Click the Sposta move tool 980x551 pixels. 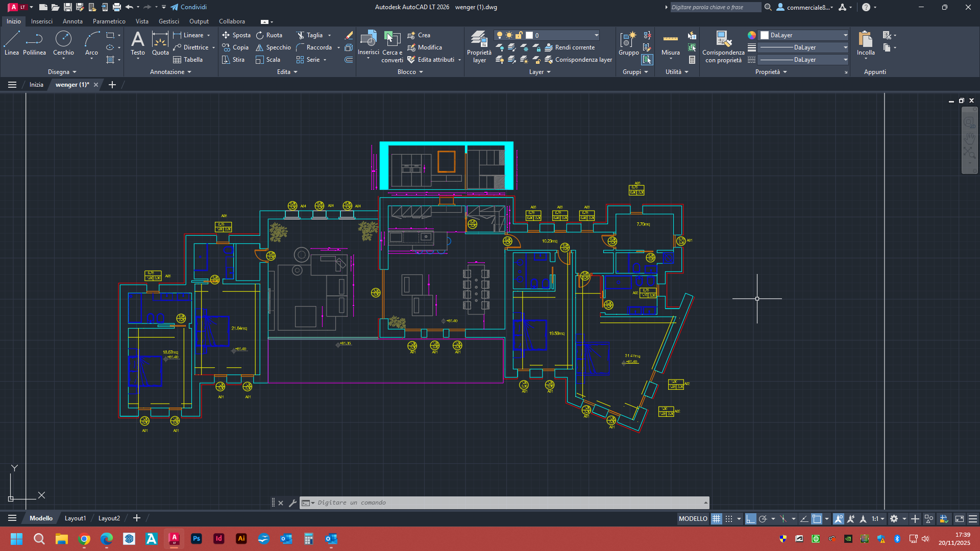[236, 35]
